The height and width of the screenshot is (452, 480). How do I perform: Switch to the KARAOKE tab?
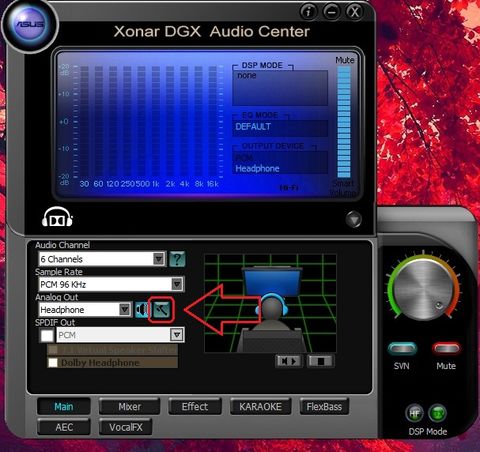click(260, 407)
